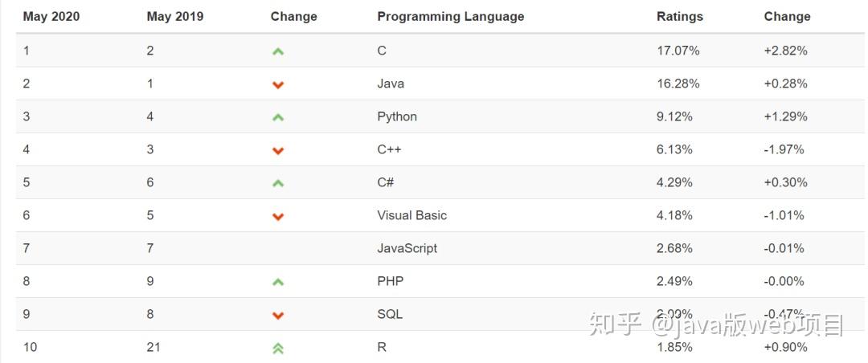Click Python's green up arrow icon

pyautogui.click(x=278, y=117)
